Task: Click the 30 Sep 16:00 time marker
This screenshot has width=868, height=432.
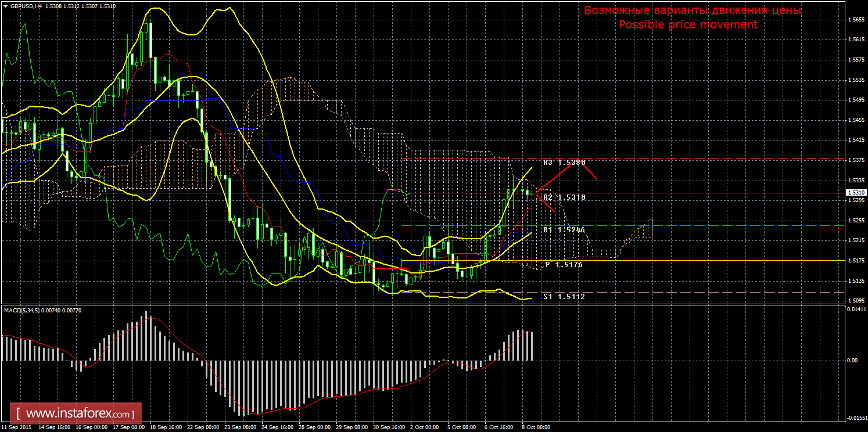Action: click(389, 428)
